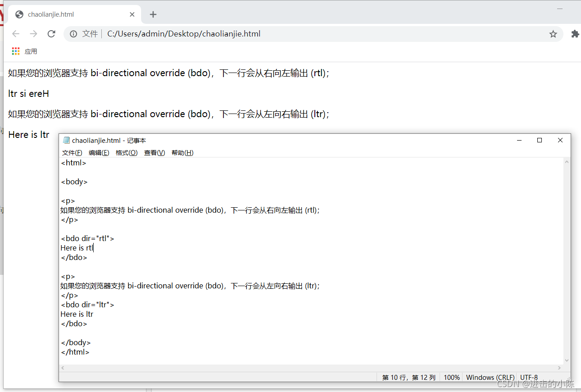Open the 格式(O) menu in Notepad
Image resolution: width=581 pixels, height=392 pixels.
(x=127, y=153)
